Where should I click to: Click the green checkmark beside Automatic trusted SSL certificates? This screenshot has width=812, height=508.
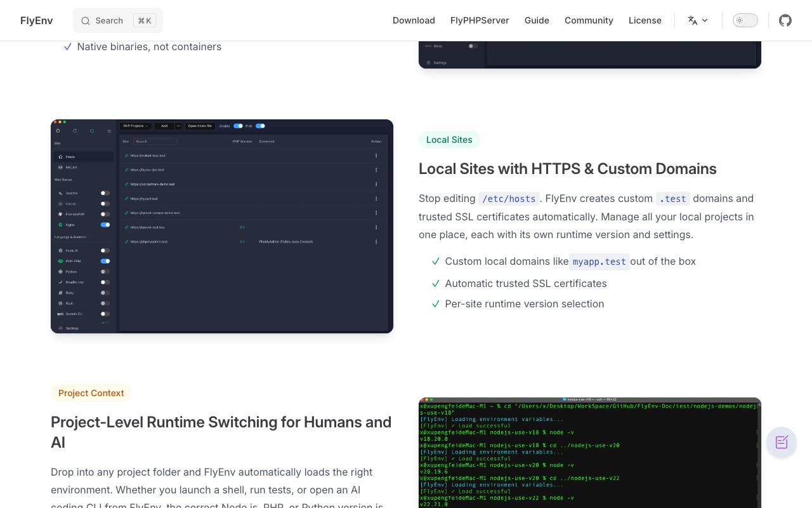point(436,283)
